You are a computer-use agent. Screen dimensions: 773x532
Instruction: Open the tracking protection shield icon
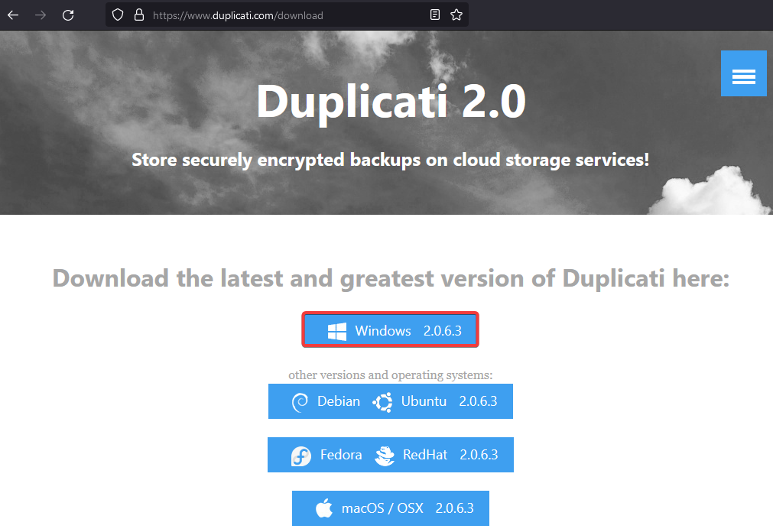pyautogui.click(x=117, y=15)
